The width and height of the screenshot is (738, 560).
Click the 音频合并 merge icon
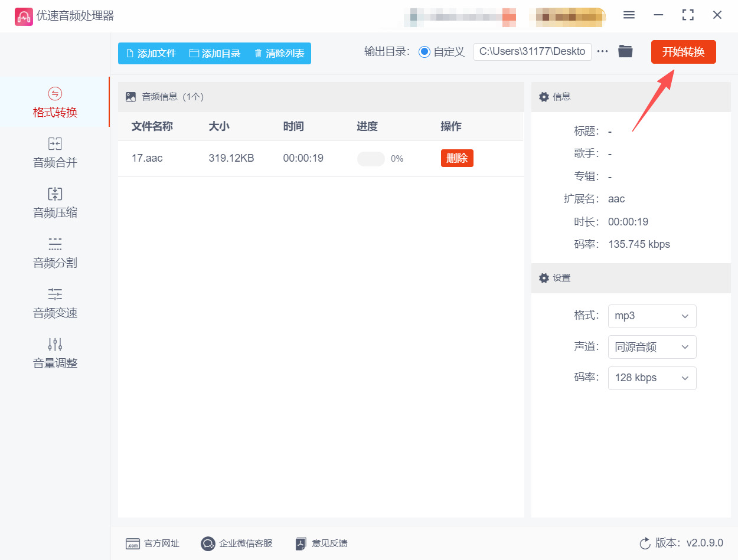pos(55,143)
